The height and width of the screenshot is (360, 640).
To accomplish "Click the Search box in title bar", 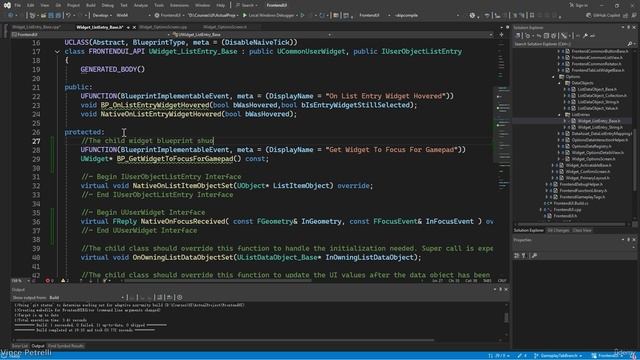I will 247,5.
